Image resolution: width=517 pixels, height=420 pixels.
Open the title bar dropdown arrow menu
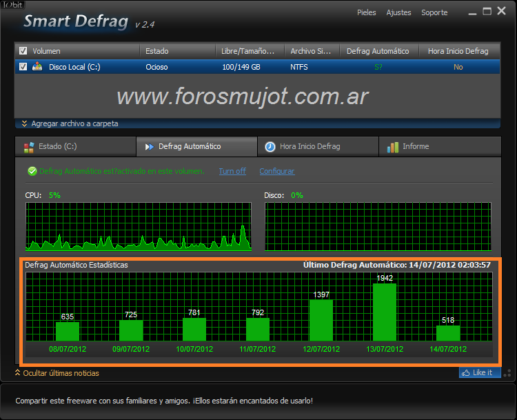pos(472,12)
